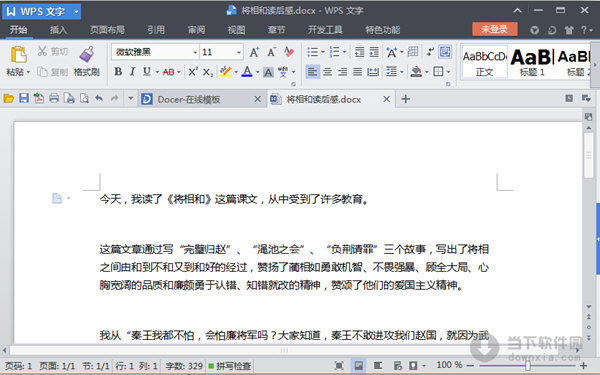Click the bullet list icon

tap(313, 52)
